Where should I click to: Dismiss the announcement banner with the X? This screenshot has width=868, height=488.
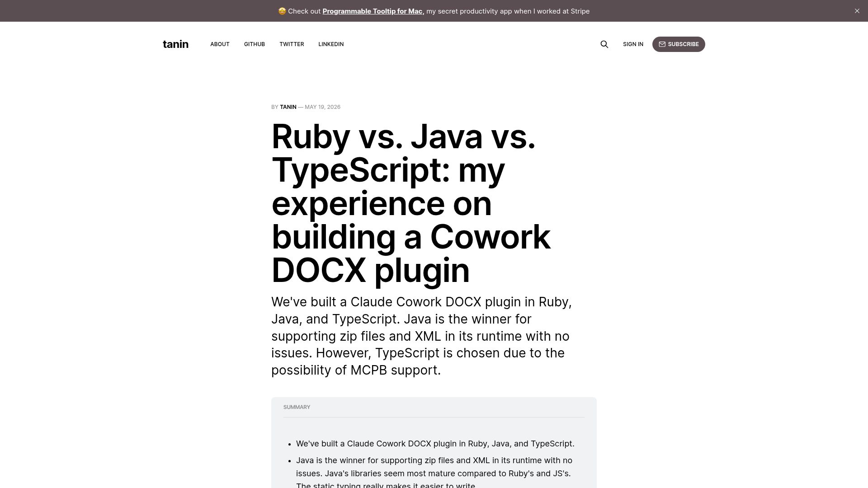[857, 11]
